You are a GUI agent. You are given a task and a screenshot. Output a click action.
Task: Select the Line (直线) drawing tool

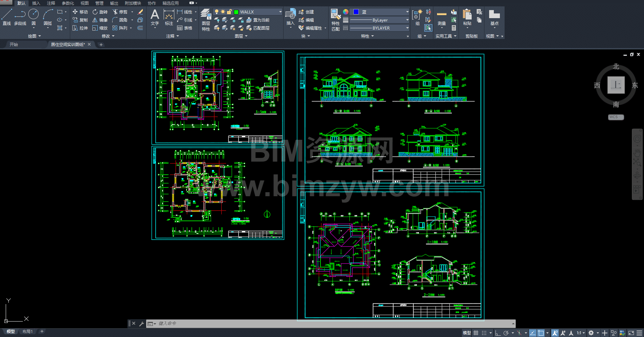(x=7, y=17)
